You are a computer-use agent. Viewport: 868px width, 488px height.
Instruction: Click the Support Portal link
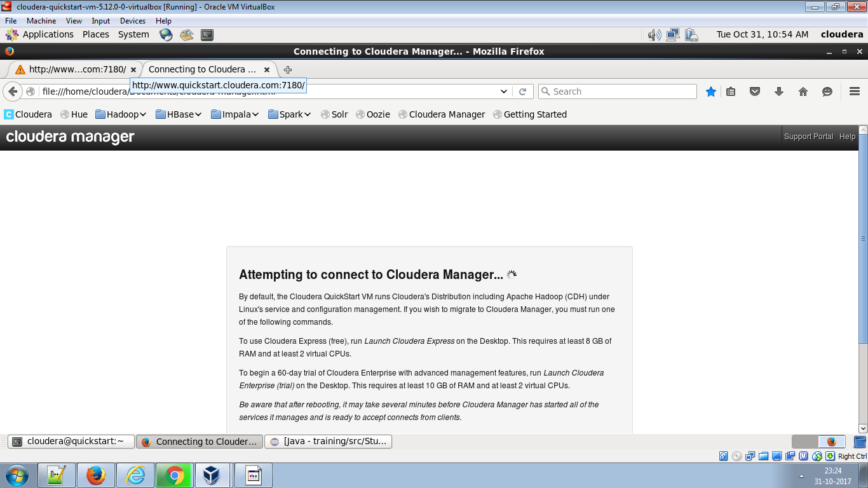(x=808, y=136)
